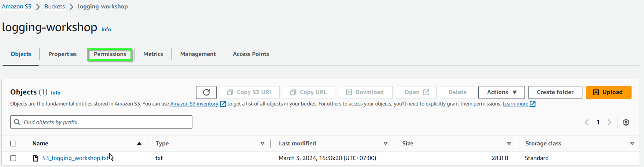This screenshot has height=167, width=644.
Task: Sort objects by Name ascending arrow
Action: [x=139, y=144]
